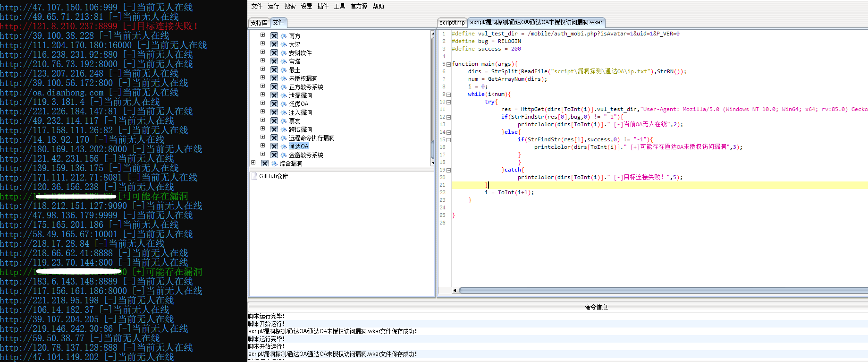Toggle the checkbox for 注入漏洞
The height and width of the screenshot is (362, 868).
coord(274,112)
